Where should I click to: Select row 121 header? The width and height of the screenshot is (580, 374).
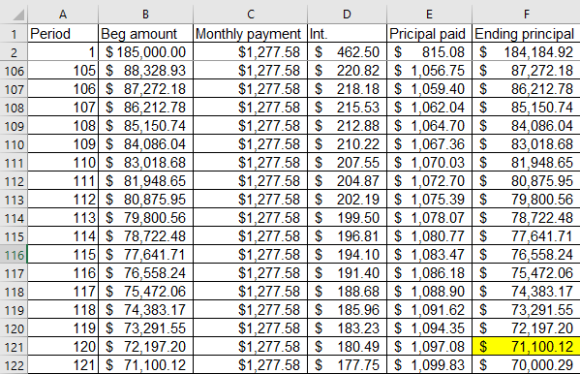(14, 347)
